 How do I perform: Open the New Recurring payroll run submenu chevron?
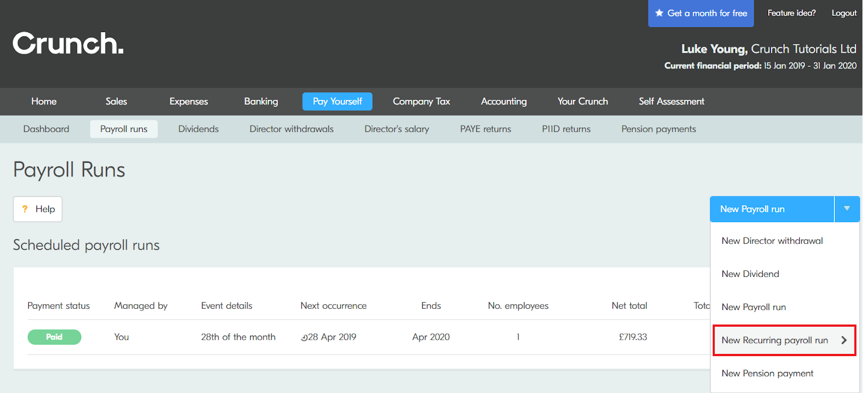pos(844,340)
